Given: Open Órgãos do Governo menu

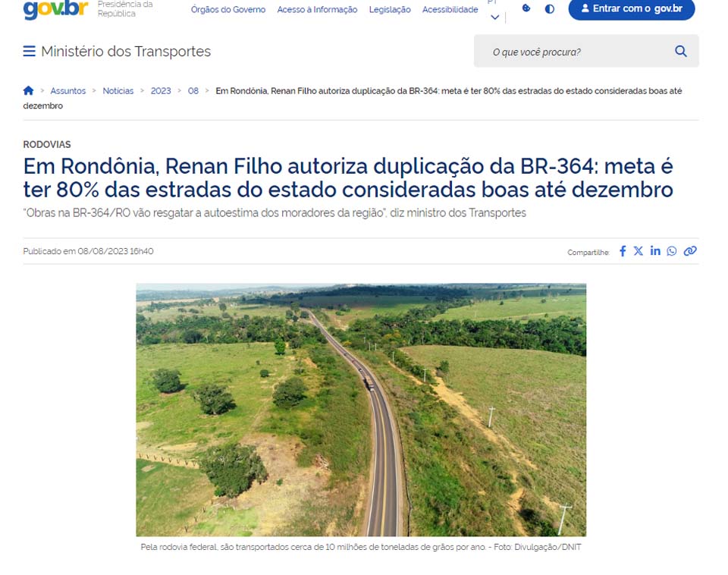Looking at the screenshot, I should pos(228,9).
